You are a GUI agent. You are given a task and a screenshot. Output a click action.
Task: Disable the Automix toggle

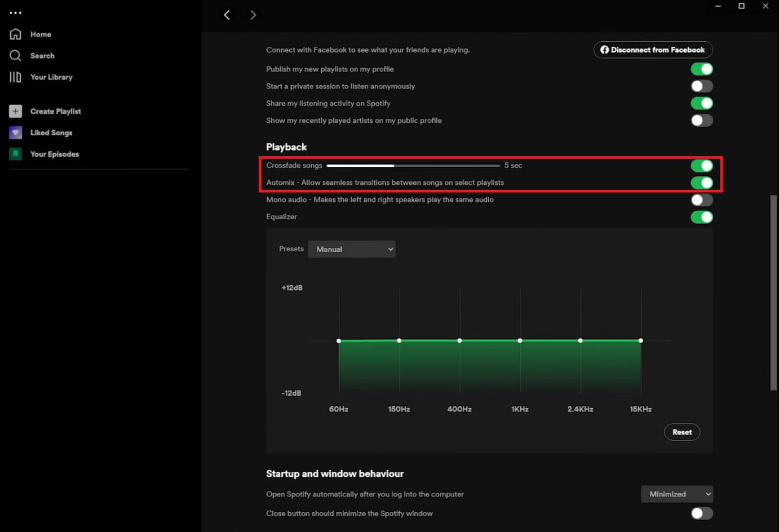point(702,183)
